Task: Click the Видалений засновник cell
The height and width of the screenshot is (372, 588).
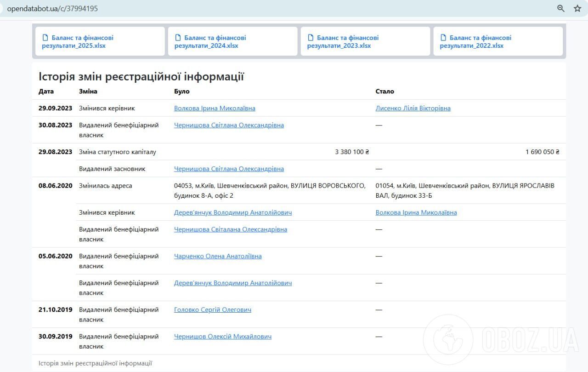Action: tap(112, 169)
